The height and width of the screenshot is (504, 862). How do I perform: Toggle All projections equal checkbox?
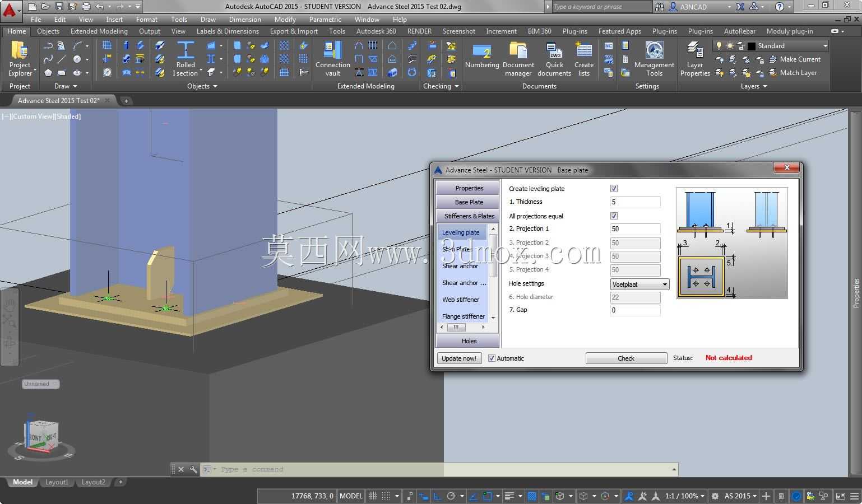coord(614,216)
